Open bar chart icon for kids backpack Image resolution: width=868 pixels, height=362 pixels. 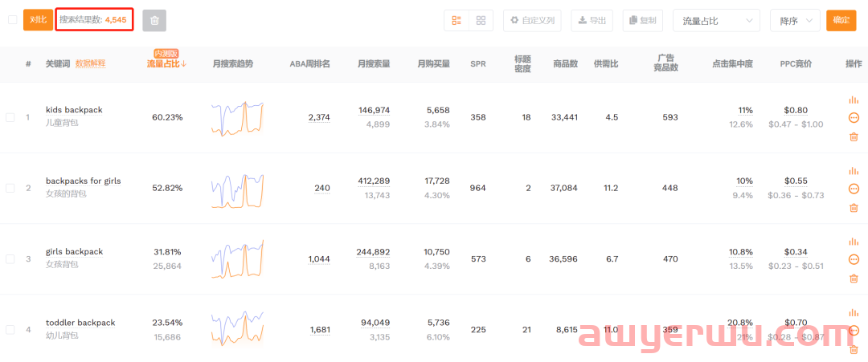(x=854, y=100)
